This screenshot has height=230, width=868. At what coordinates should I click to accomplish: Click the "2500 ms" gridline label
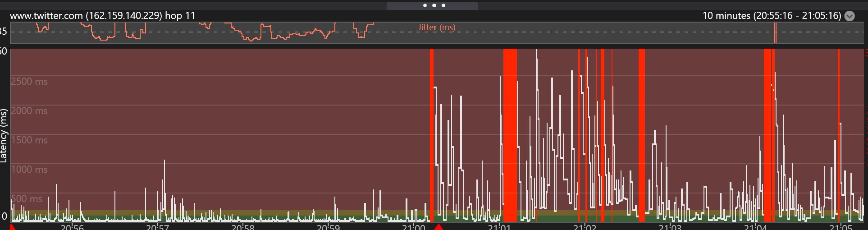[29, 82]
